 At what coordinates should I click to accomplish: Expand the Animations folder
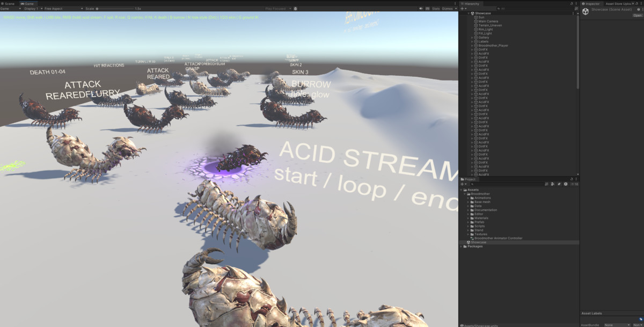click(468, 198)
